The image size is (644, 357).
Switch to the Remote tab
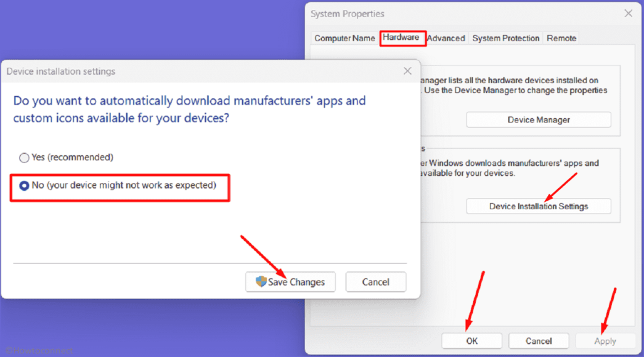tap(561, 38)
